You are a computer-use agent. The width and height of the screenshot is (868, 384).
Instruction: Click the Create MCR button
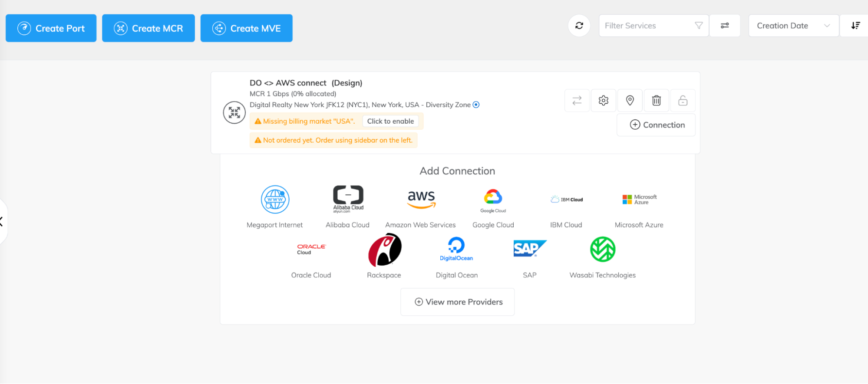[148, 28]
